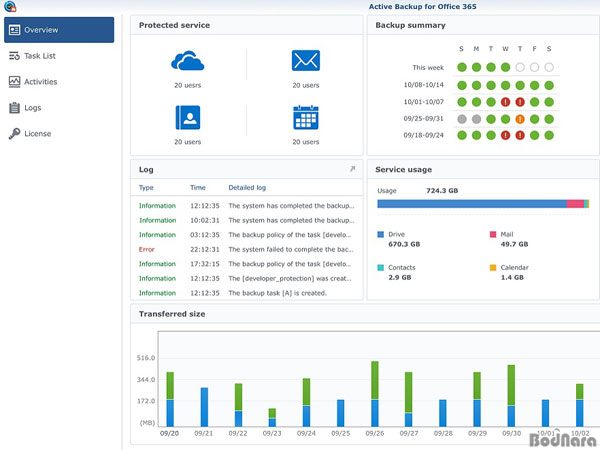Image resolution: width=600 pixels, height=450 pixels.
Task: Click the 09/21 blue bar in chart
Action: [x=204, y=407]
